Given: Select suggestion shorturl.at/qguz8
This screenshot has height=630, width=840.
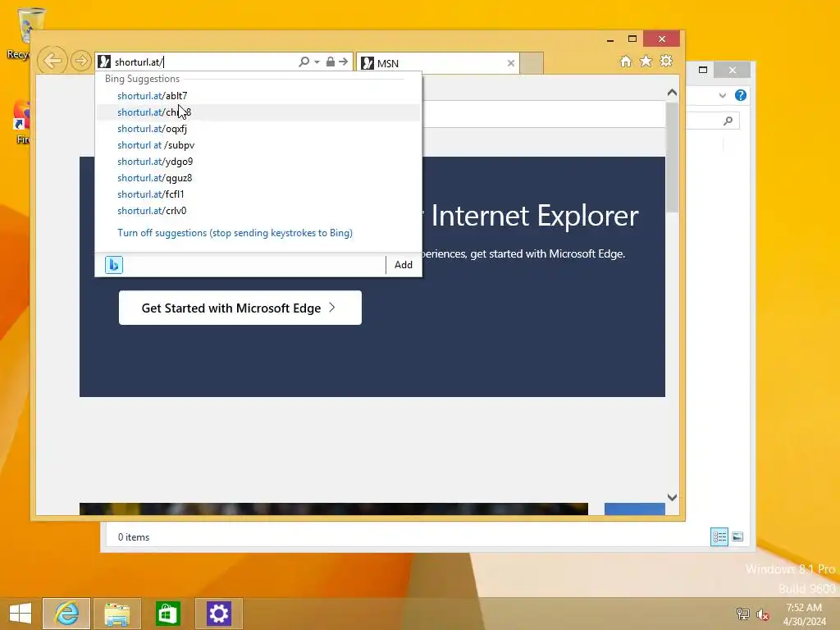Looking at the screenshot, I should pyautogui.click(x=258, y=178).
